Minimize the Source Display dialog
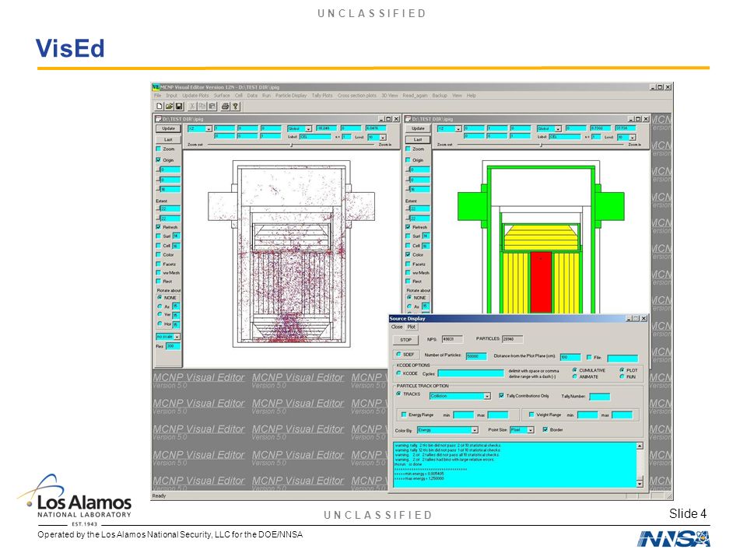747x560 pixels. click(x=629, y=319)
